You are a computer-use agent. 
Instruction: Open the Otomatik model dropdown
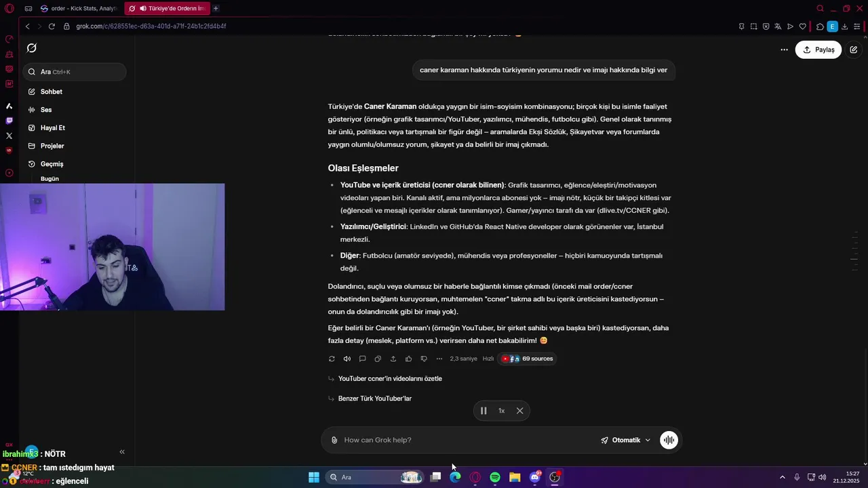pyautogui.click(x=625, y=440)
